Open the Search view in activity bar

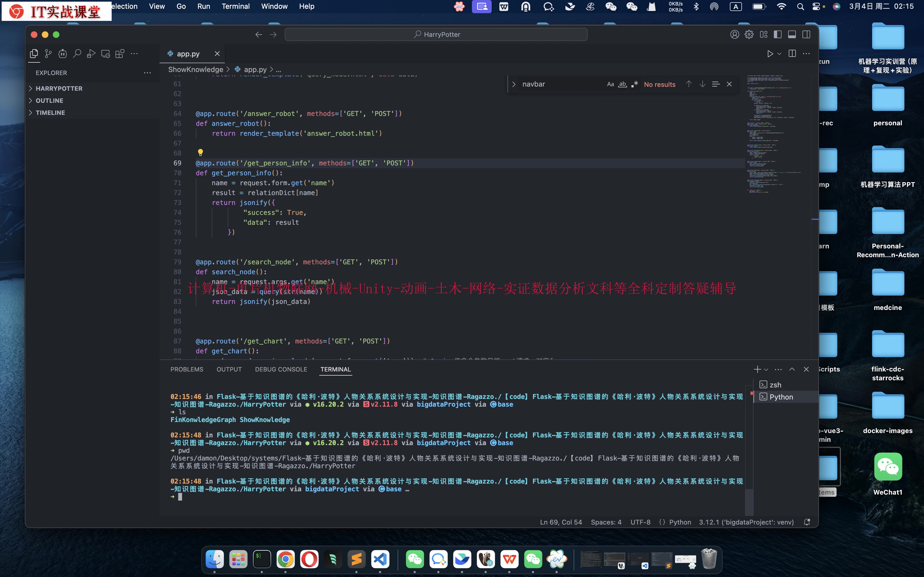(77, 54)
